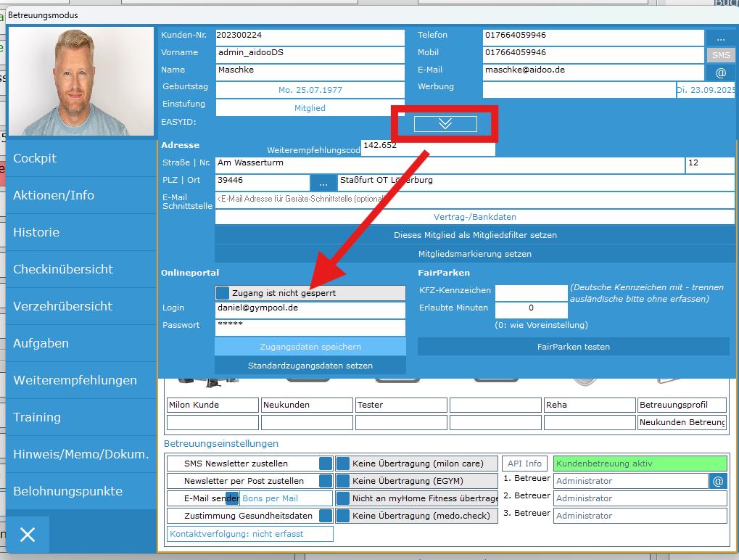Go to Checkinübersicht
The width and height of the screenshot is (739, 560).
(x=81, y=269)
